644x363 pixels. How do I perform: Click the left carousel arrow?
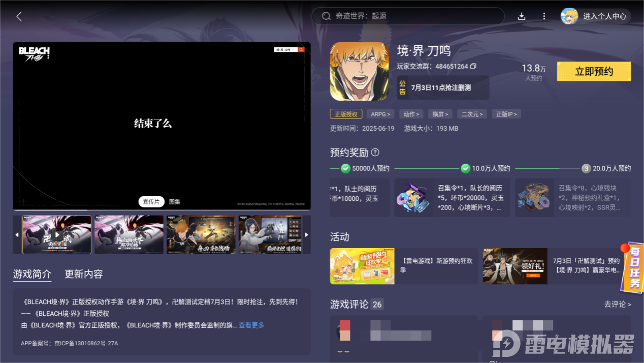tap(17, 234)
